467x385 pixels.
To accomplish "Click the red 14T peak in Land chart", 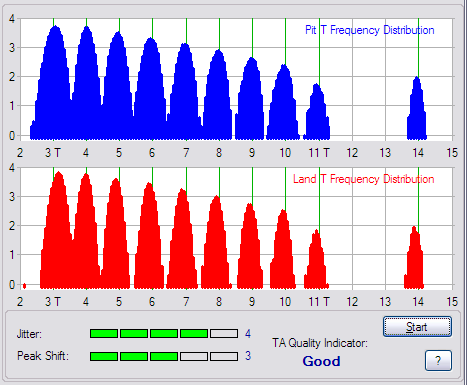I will point(414,257).
